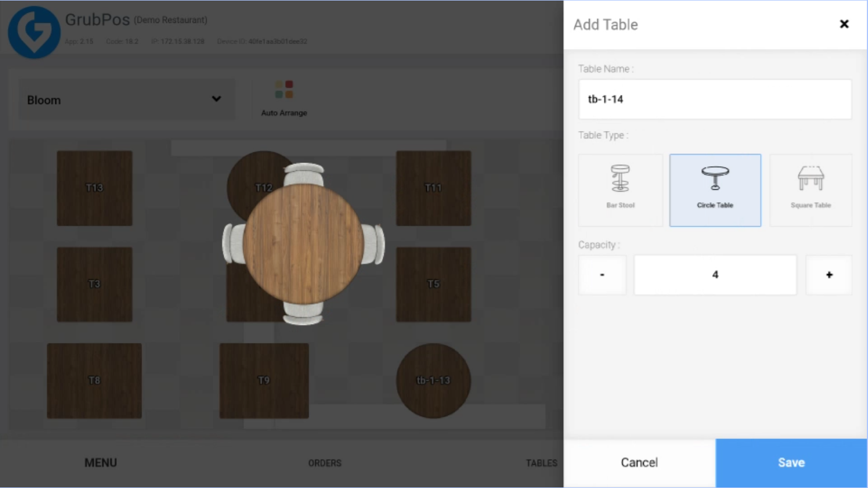Select table T11 on floor plan
Screen dimensions: 868x488
coord(434,188)
